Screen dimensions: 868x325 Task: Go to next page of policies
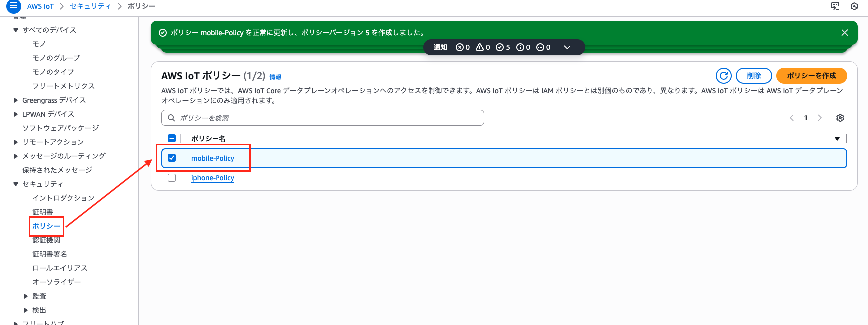pyautogui.click(x=819, y=118)
